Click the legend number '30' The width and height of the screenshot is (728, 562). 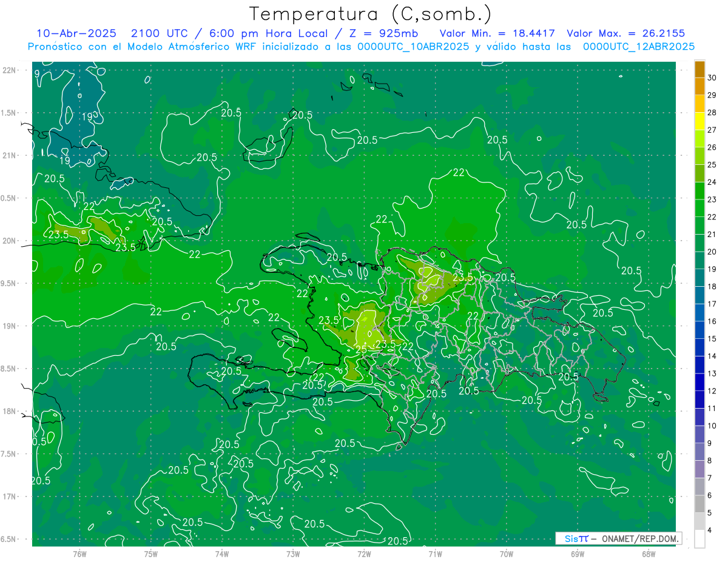(712, 78)
